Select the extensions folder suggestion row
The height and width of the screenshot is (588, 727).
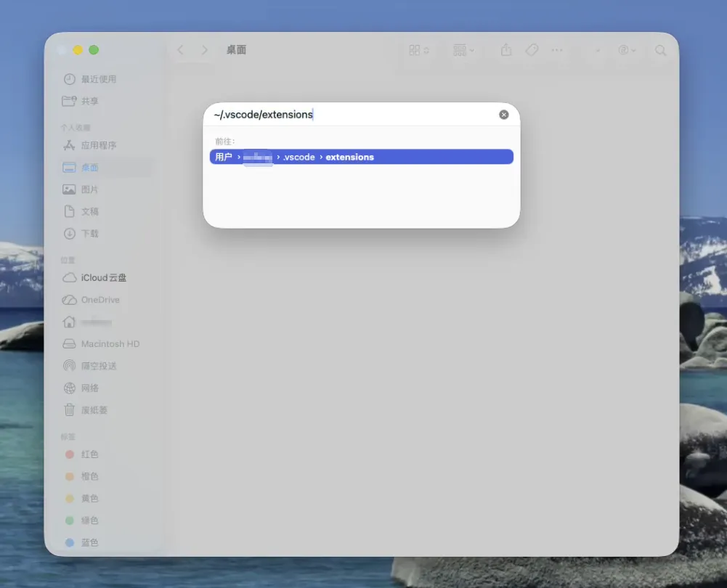point(361,157)
